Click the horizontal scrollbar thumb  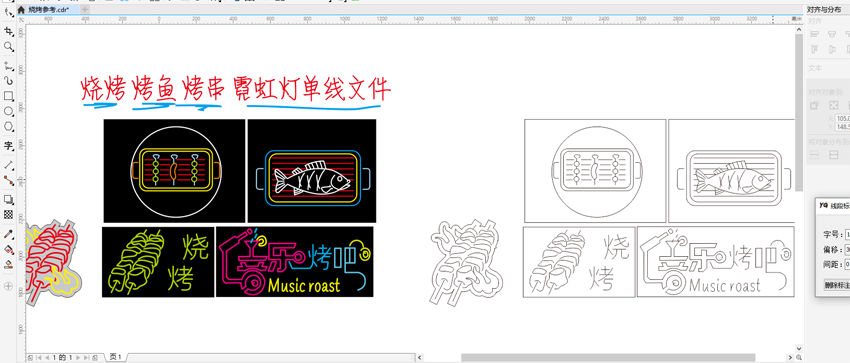tap(608, 357)
